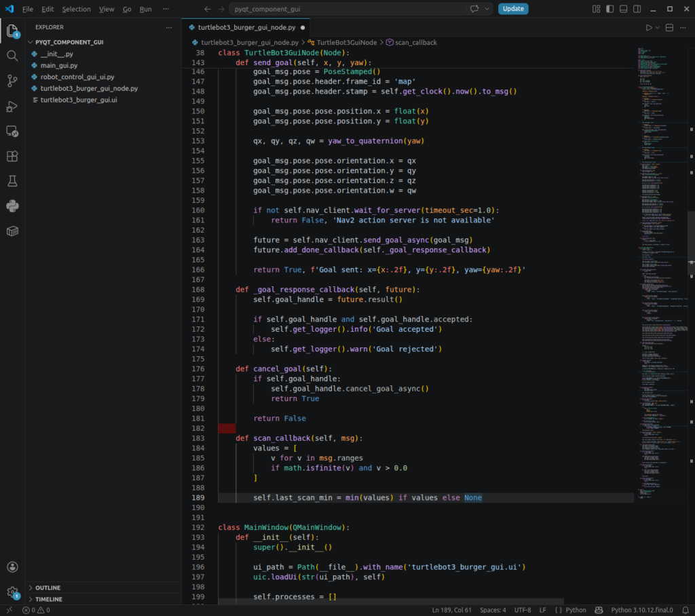Open the Run menu
Image resolution: width=695 pixels, height=616 pixels.
click(145, 9)
